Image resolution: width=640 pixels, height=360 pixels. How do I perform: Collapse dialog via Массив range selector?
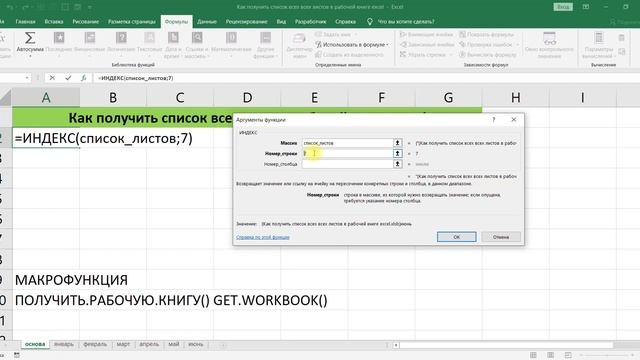tap(397, 143)
